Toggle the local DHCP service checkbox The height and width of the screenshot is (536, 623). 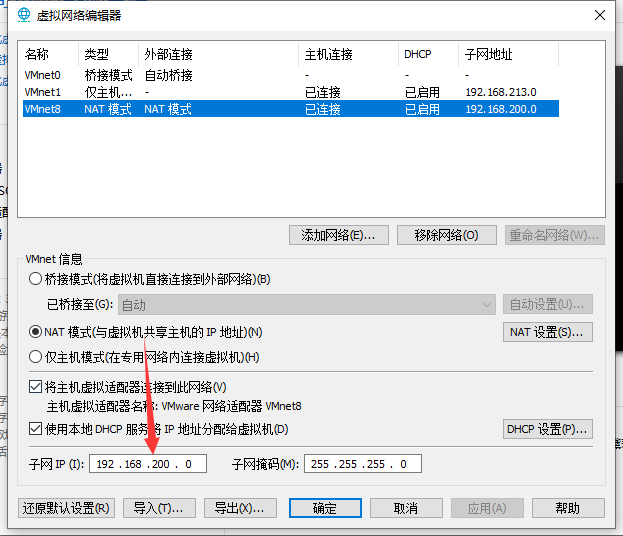click(35, 430)
